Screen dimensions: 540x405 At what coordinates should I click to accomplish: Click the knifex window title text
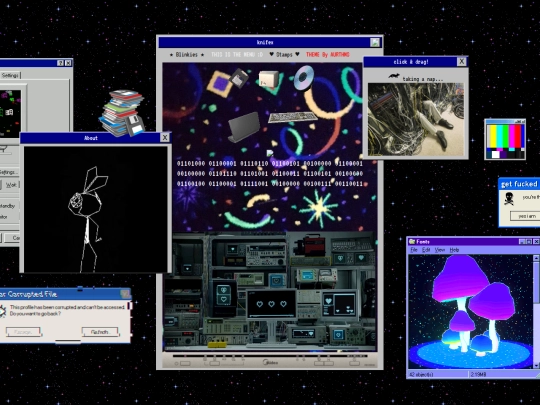tap(265, 42)
